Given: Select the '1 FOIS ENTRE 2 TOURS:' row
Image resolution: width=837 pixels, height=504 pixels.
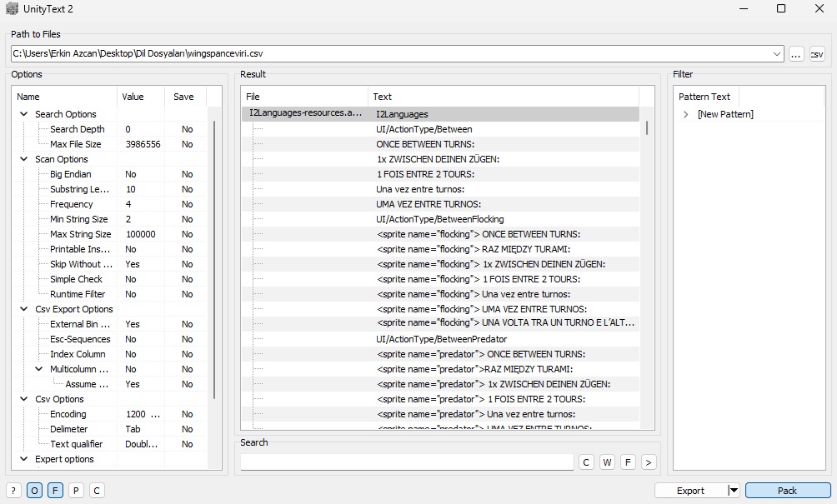Looking at the screenshot, I should 440,174.
